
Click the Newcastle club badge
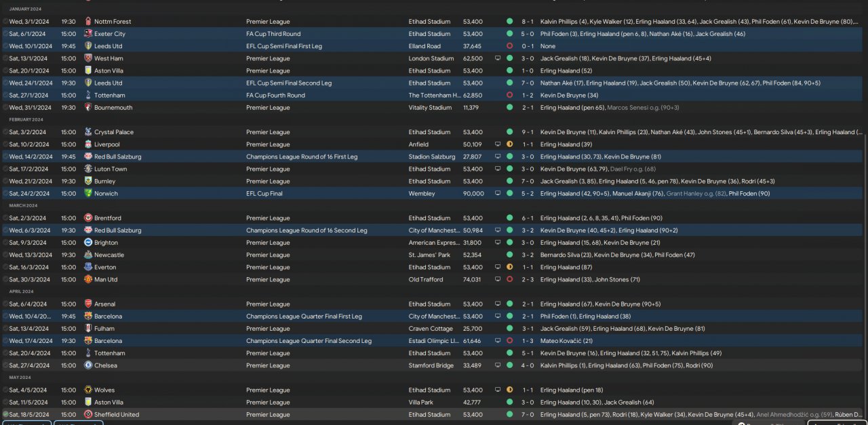[x=88, y=255]
